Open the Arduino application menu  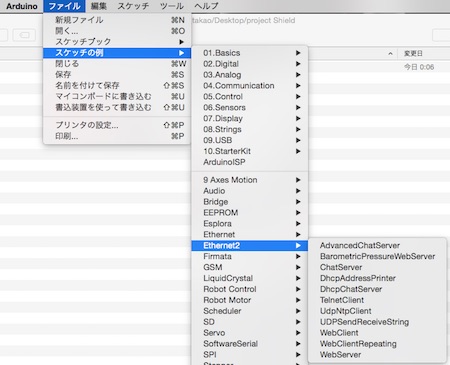(x=22, y=6)
